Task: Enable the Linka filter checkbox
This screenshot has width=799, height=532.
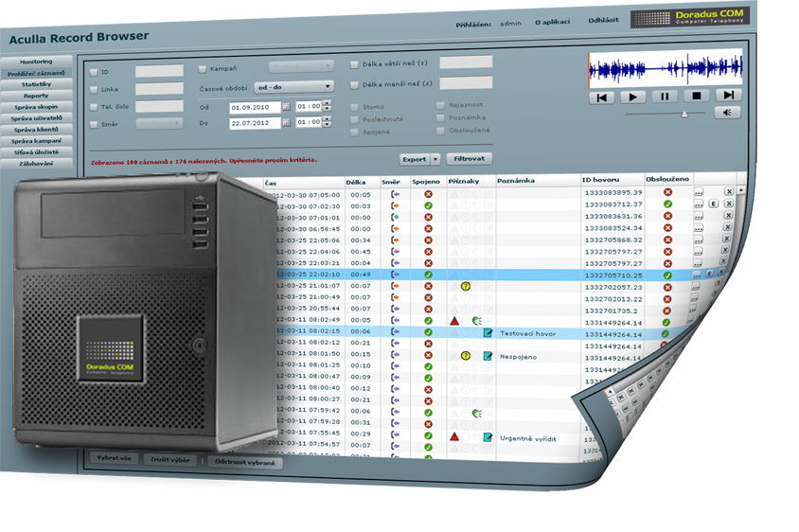Action: tap(94, 90)
